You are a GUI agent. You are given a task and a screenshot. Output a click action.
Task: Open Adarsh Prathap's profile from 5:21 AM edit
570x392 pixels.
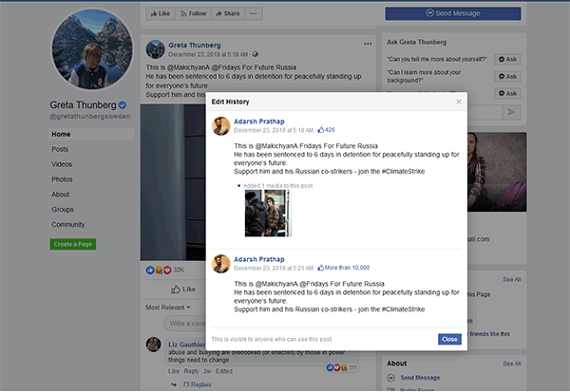point(258,259)
